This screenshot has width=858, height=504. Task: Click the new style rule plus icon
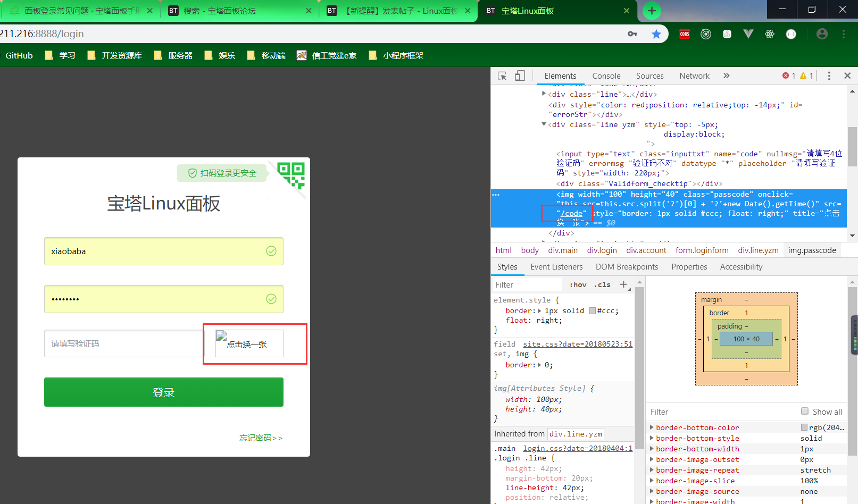[x=624, y=284]
